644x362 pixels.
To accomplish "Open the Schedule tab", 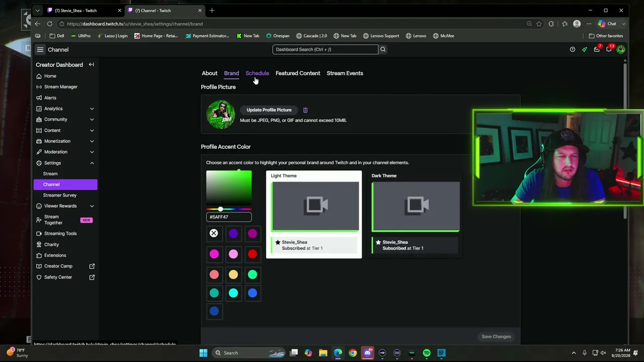I will point(257,73).
